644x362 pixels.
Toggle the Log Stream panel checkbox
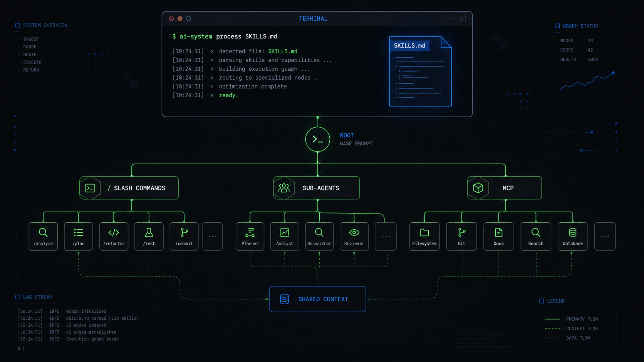pyautogui.click(x=18, y=297)
